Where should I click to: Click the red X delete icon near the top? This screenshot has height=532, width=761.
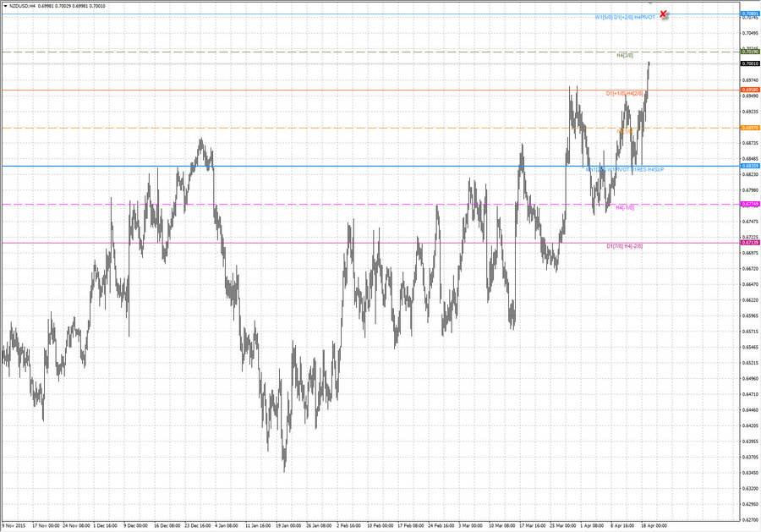click(x=663, y=14)
